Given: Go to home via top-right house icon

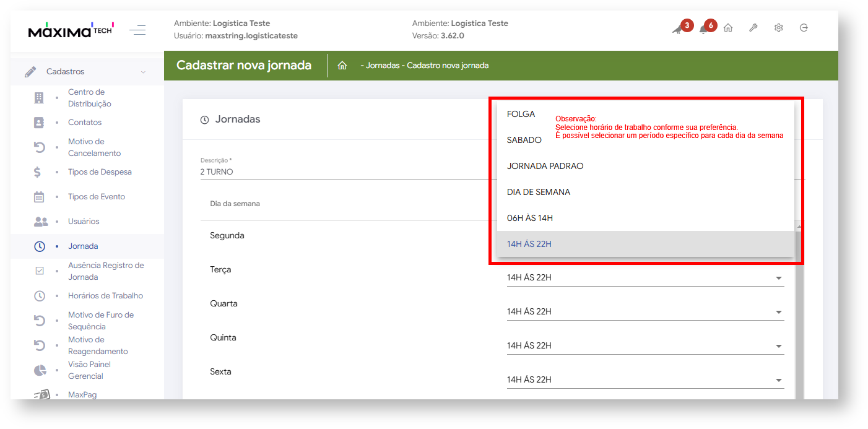Looking at the screenshot, I should pyautogui.click(x=728, y=28).
